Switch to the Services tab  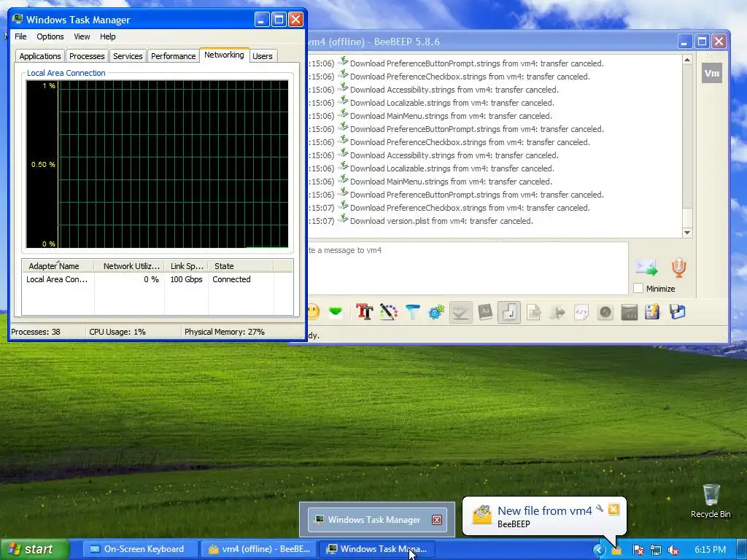128,56
